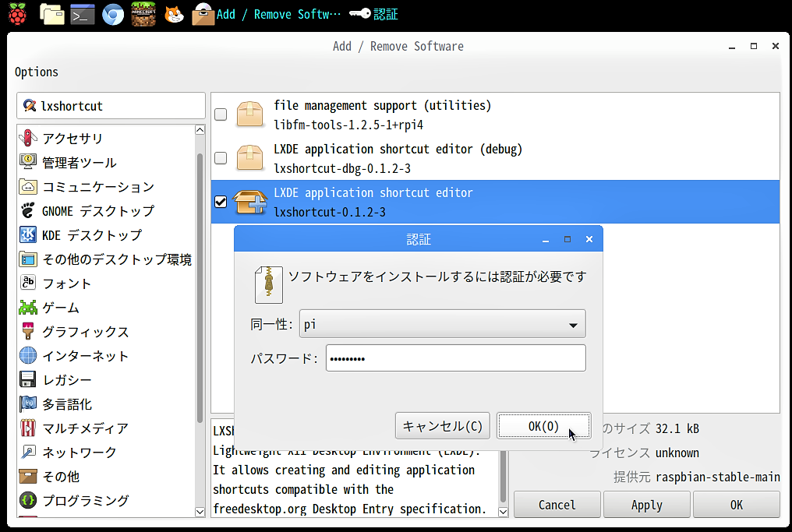The height and width of the screenshot is (532, 792).
Task: Apply the package changes
Action: (646, 505)
